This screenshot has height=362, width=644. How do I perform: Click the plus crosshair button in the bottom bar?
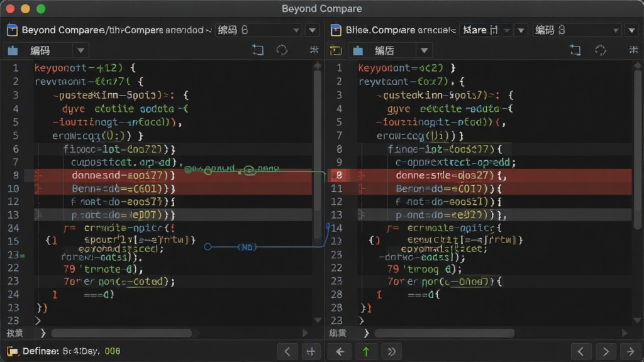pyautogui.click(x=311, y=351)
